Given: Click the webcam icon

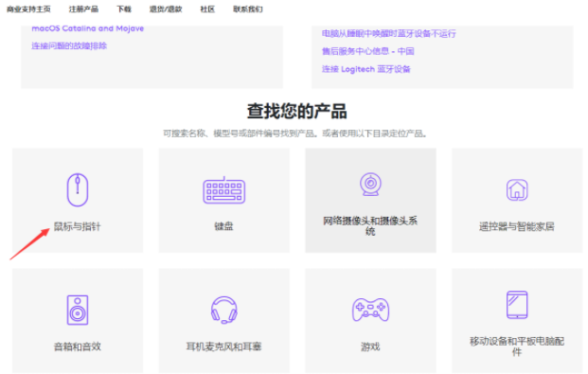Looking at the screenshot, I should click(370, 185).
